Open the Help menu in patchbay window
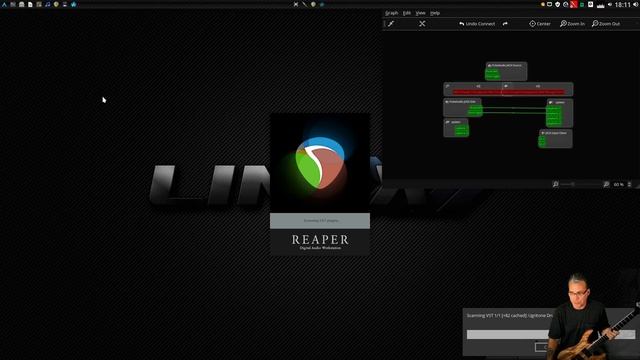Screen dimensions: 640x360 click(435, 13)
